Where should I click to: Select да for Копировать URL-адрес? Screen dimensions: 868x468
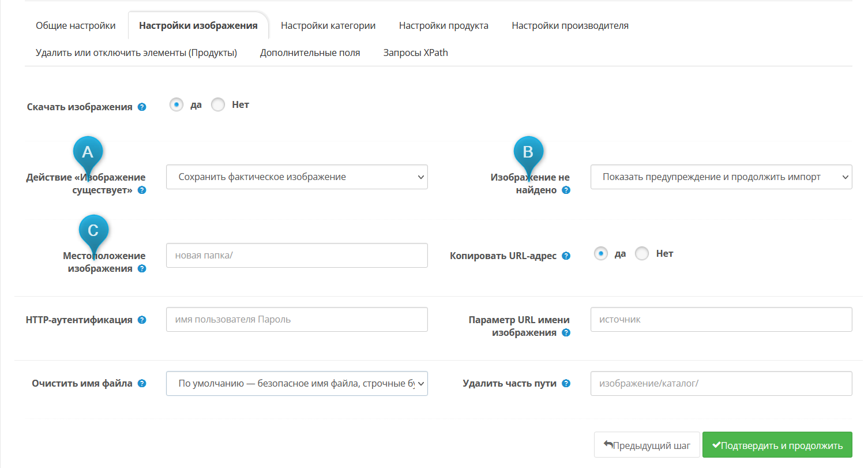[x=601, y=254]
